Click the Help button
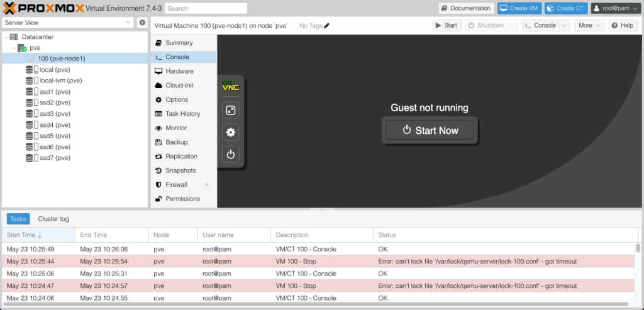The height and width of the screenshot is (310, 644). 623,25
